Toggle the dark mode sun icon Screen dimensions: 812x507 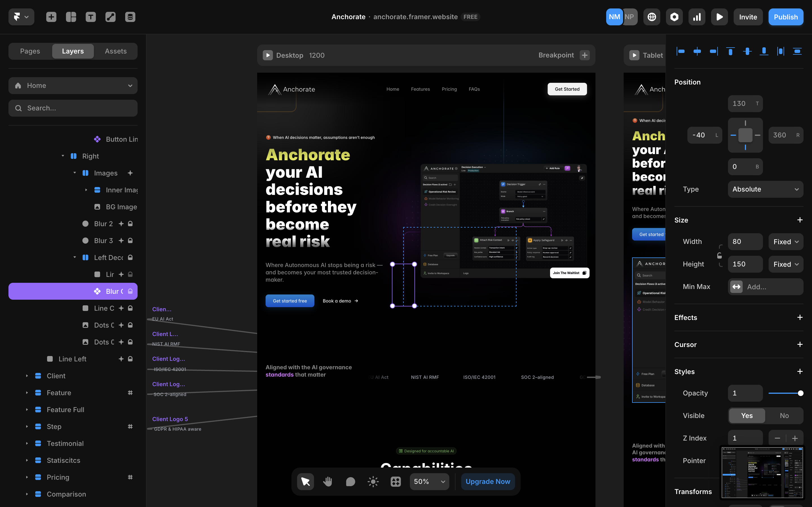click(373, 482)
